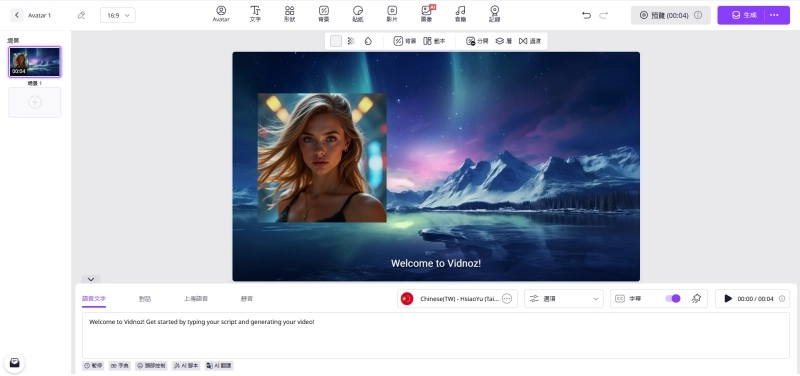Open the 影片 video tool

coord(392,14)
